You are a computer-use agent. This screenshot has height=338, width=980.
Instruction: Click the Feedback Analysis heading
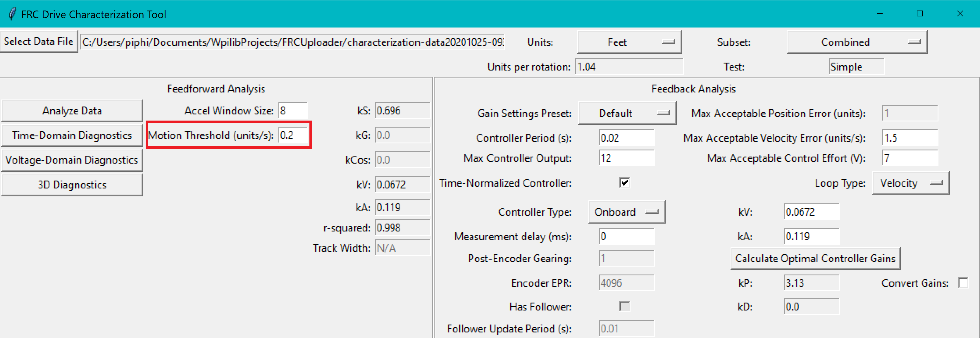pyautogui.click(x=693, y=89)
